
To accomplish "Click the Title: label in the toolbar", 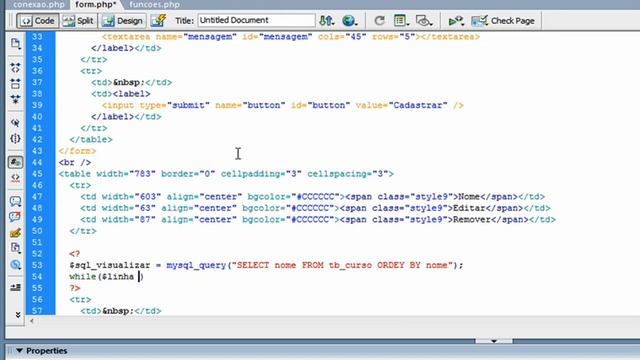I will 184,21.
